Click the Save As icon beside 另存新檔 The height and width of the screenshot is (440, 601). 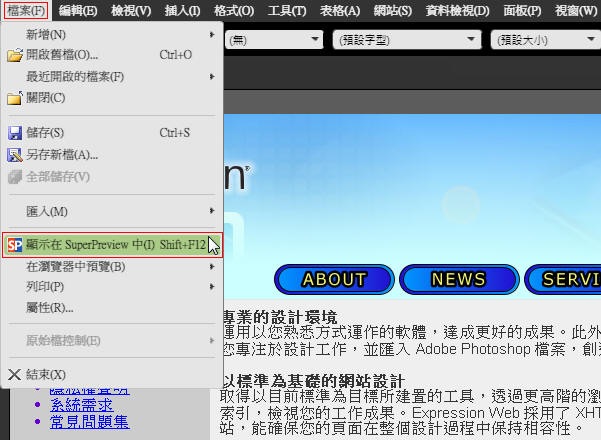click(x=15, y=155)
